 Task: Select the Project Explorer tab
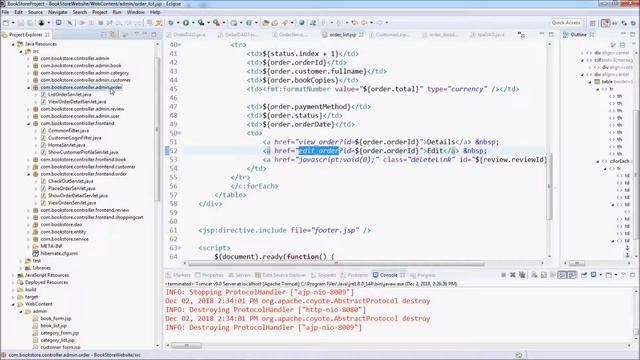pos(26,35)
